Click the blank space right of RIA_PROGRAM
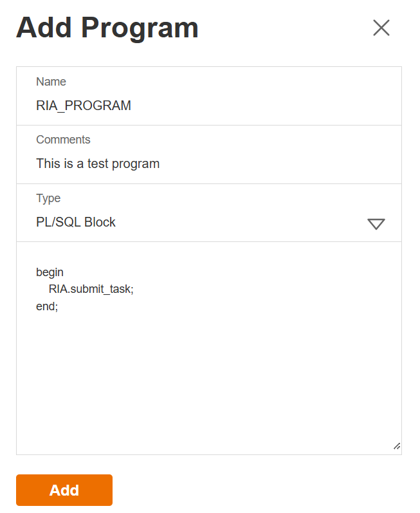 point(270,106)
